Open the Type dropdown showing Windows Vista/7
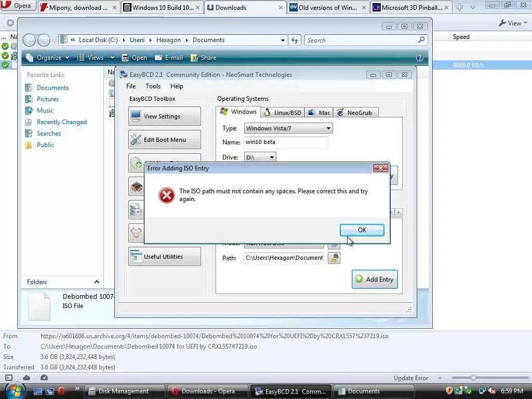The image size is (532, 399). 288,128
